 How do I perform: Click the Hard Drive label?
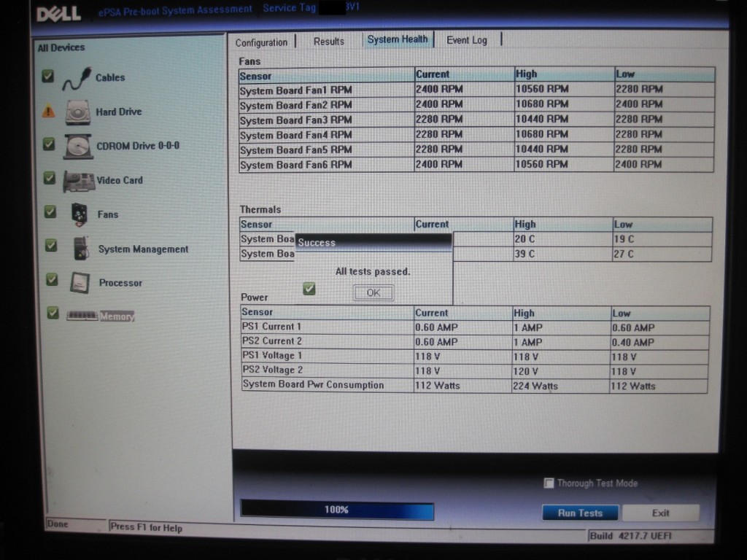tap(119, 112)
